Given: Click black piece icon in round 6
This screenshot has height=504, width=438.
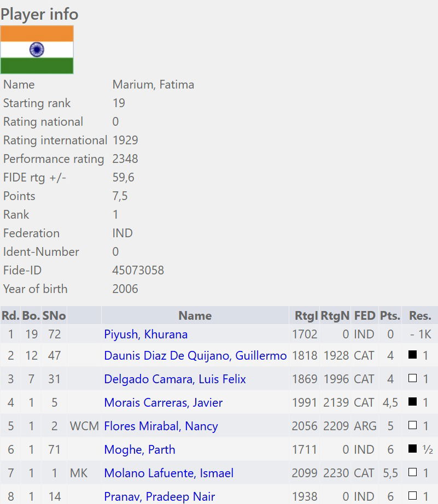Looking at the screenshot, I should (413, 448).
